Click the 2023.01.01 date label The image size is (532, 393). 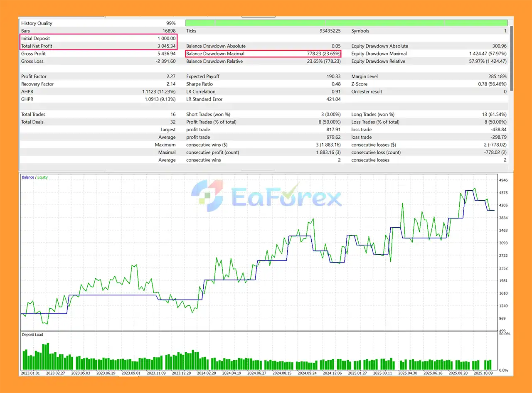point(31,373)
